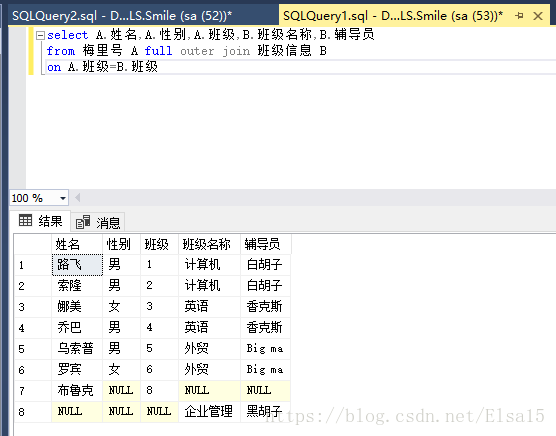Open the 100 % zoom dropdown

(x=63, y=198)
